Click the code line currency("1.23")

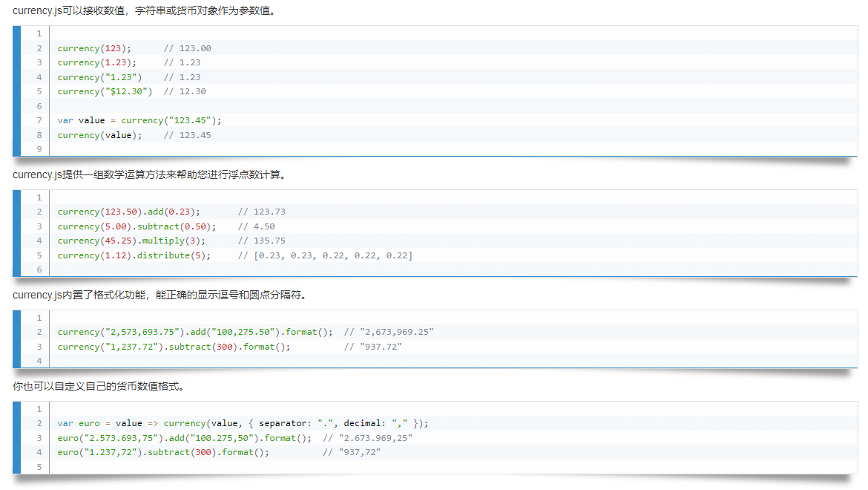(99, 77)
